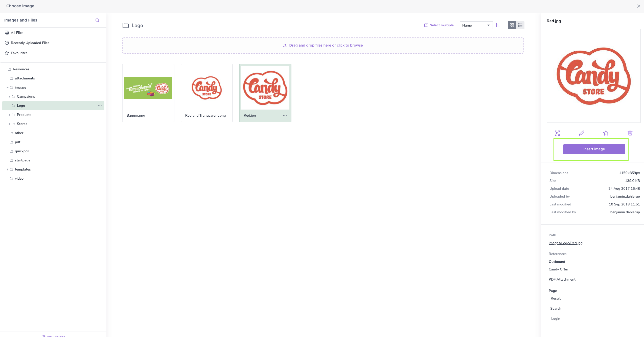The image size is (644, 337).
Task: Enable Select multiple mode
Action: tap(439, 25)
